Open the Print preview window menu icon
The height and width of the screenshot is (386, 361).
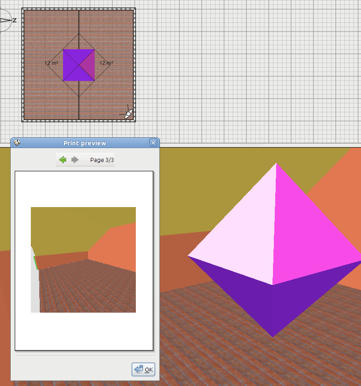pos(16,142)
